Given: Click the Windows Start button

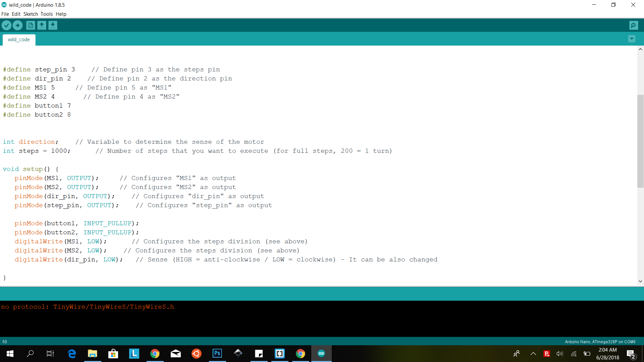Looking at the screenshot, I should click(x=10, y=353).
